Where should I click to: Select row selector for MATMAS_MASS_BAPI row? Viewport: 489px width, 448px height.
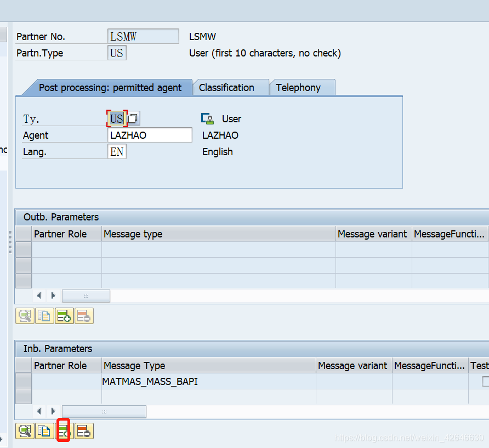pyautogui.click(x=24, y=381)
